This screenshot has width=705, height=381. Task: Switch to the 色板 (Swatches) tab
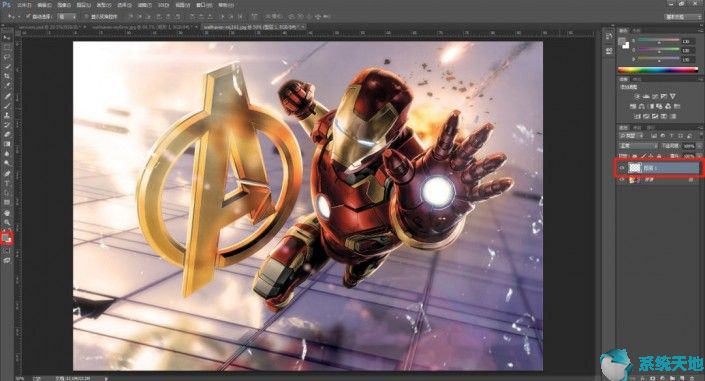[x=636, y=31]
